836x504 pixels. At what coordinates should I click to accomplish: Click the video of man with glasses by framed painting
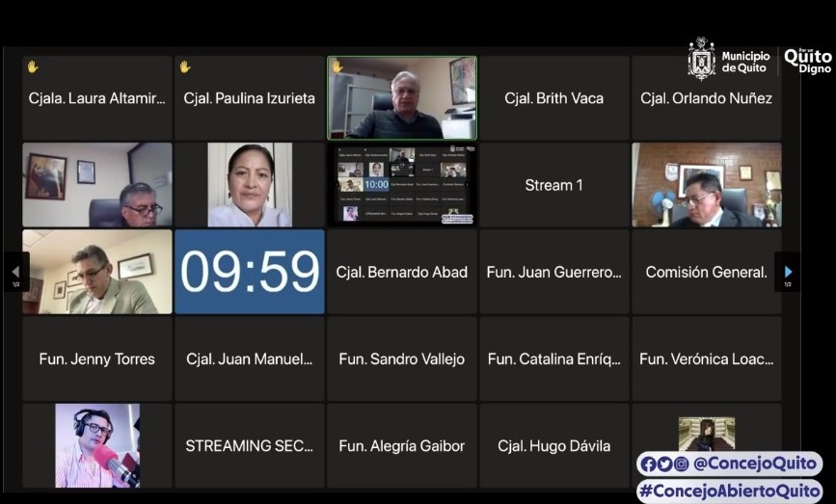pos(97,185)
